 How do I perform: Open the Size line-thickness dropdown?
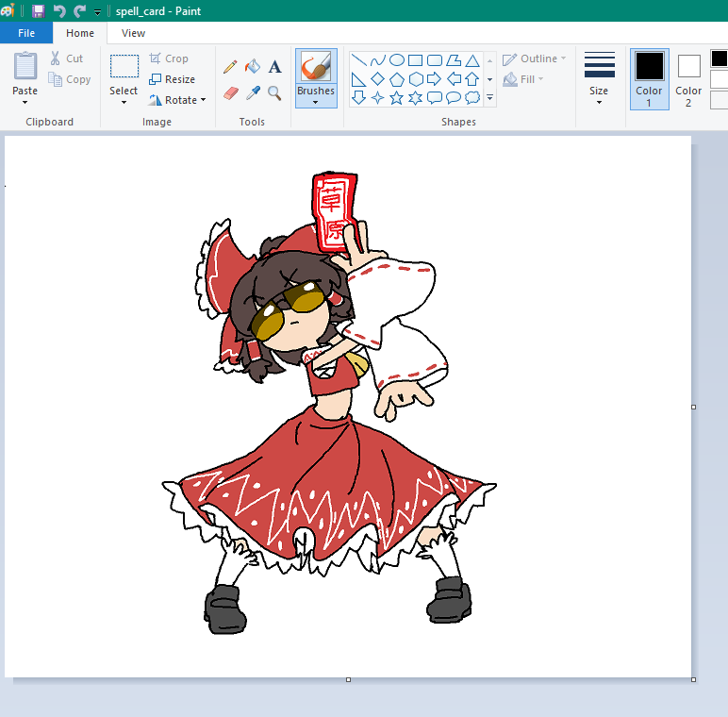click(600, 77)
